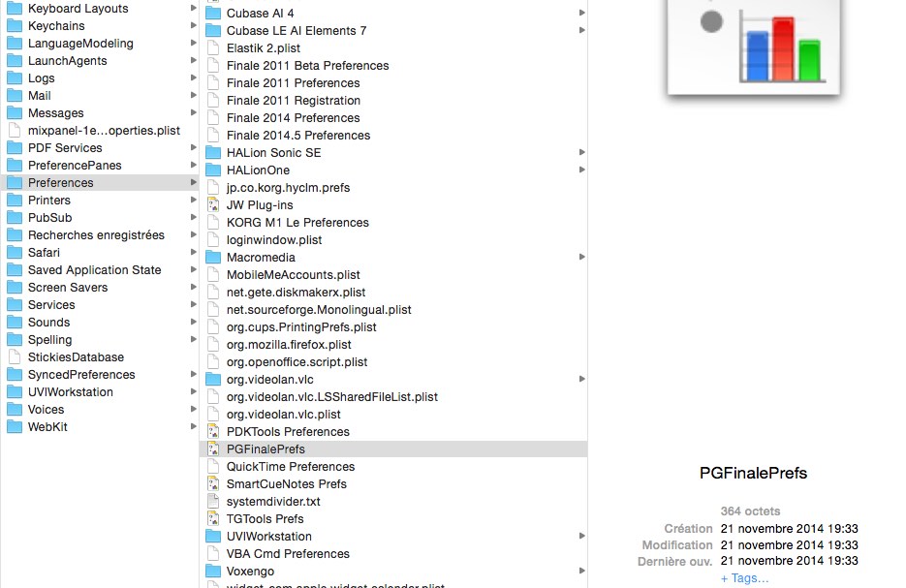Viewport: 906px width, 588px height.
Task: Select the Macromedia folder icon
Action: pyautogui.click(x=213, y=258)
